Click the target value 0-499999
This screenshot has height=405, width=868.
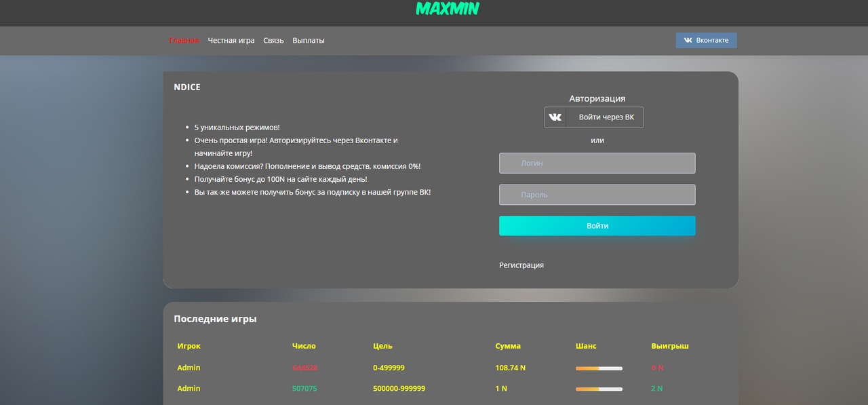pos(389,368)
